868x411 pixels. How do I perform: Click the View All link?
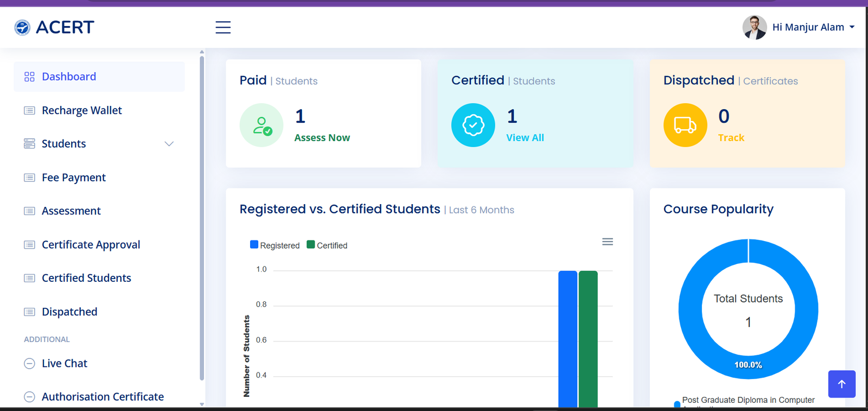click(x=525, y=138)
